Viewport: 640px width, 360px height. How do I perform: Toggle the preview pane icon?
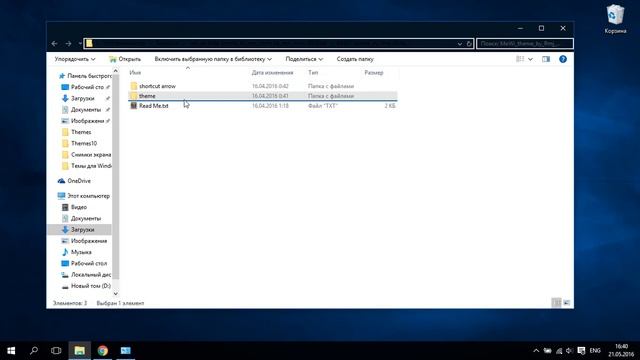tap(546, 59)
